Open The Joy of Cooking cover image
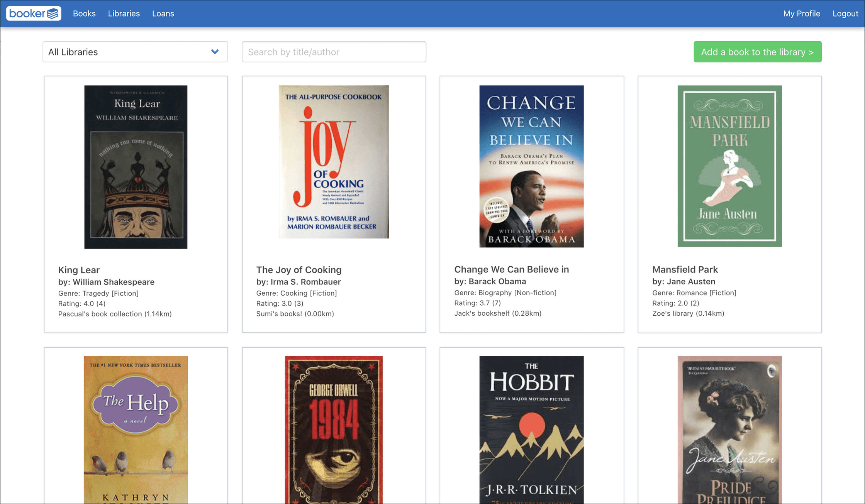This screenshot has width=865, height=504. [x=334, y=162]
